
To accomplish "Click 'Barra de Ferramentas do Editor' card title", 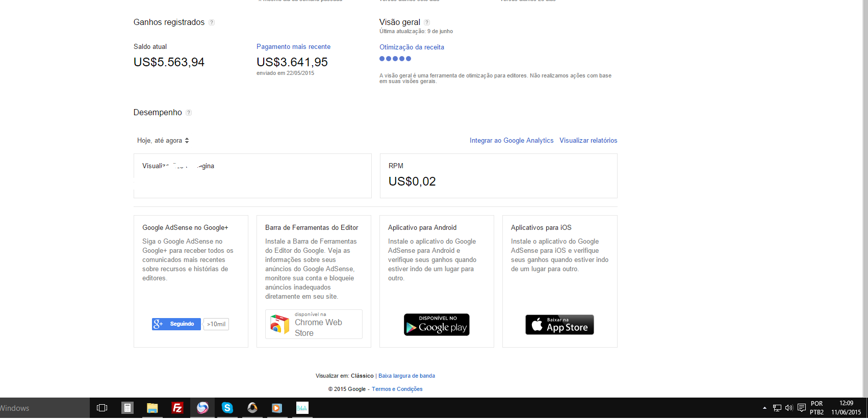I will click(x=312, y=228).
